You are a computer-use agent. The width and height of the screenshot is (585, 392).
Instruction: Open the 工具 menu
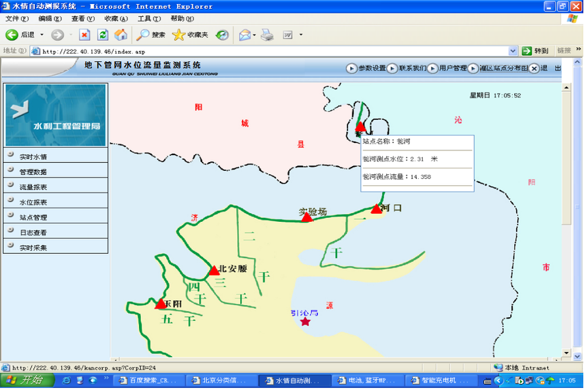(149, 18)
